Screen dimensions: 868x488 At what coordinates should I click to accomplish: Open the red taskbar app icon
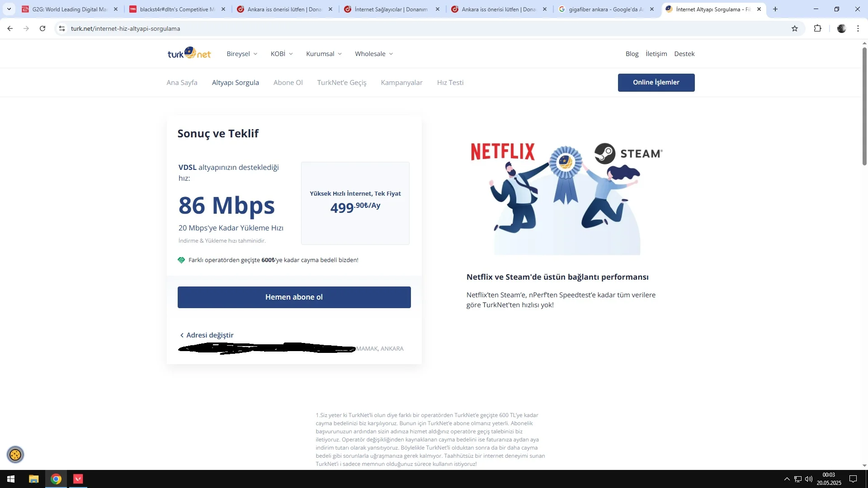pos(78,479)
